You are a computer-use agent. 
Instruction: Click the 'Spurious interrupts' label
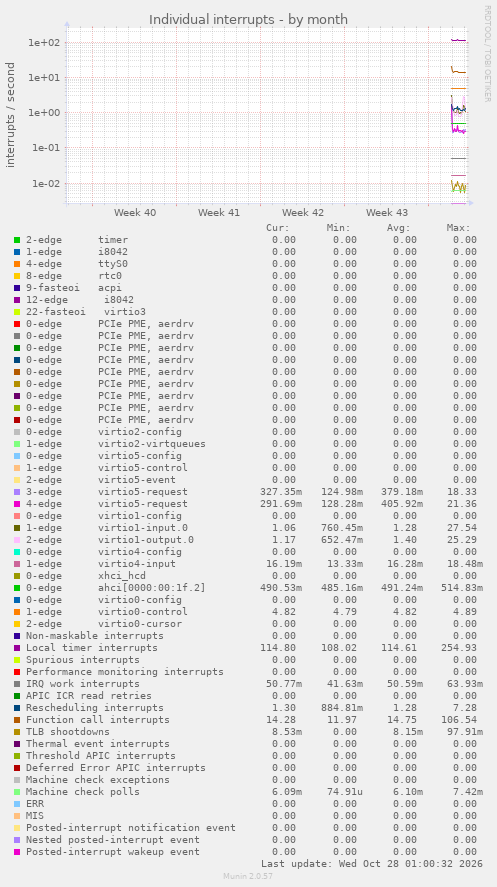point(83,660)
